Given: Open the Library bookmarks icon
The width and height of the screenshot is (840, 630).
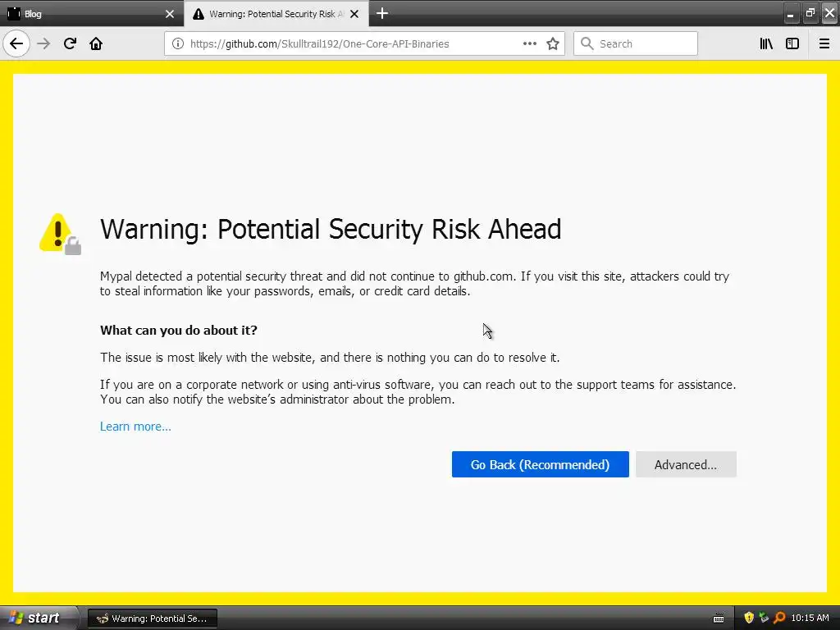Looking at the screenshot, I should (x=766, y=43).
